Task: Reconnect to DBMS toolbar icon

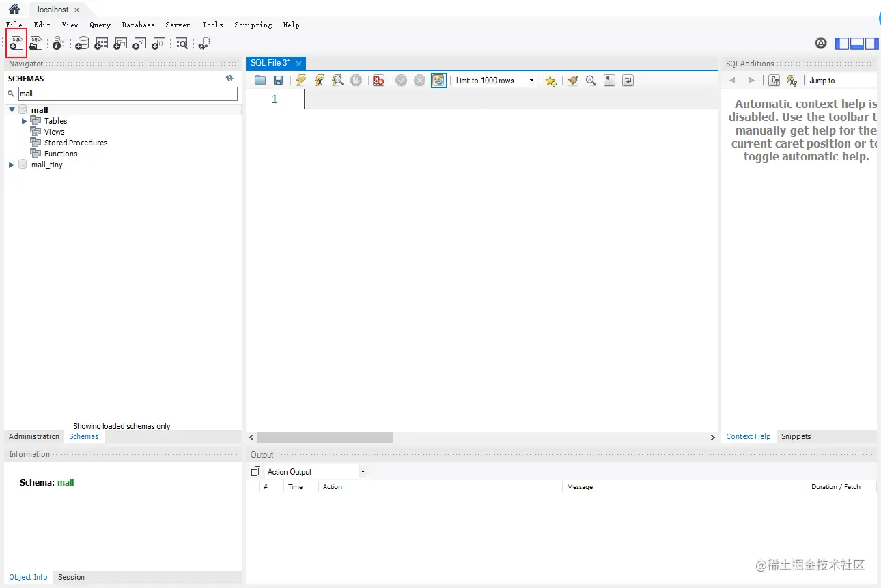Action: click(x=204, y=43)
